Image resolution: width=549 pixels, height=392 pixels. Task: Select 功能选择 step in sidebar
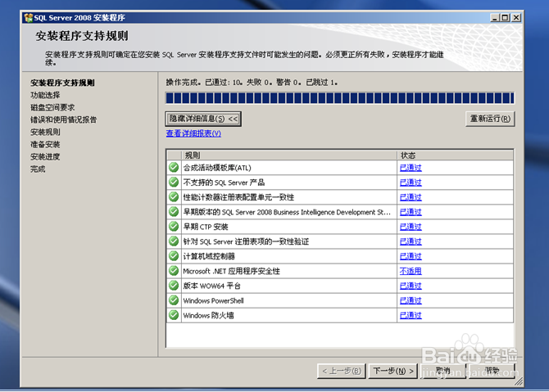(x=45, y=95)
